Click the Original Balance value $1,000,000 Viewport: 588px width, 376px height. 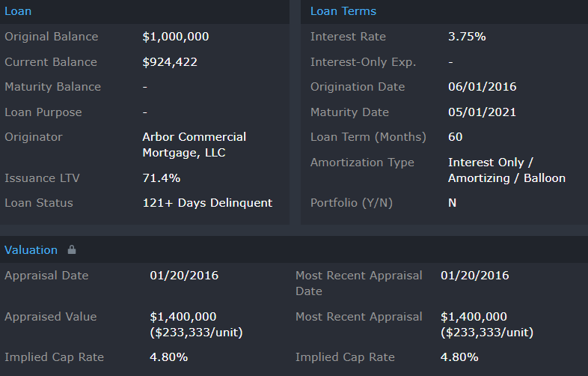(176, 37)
